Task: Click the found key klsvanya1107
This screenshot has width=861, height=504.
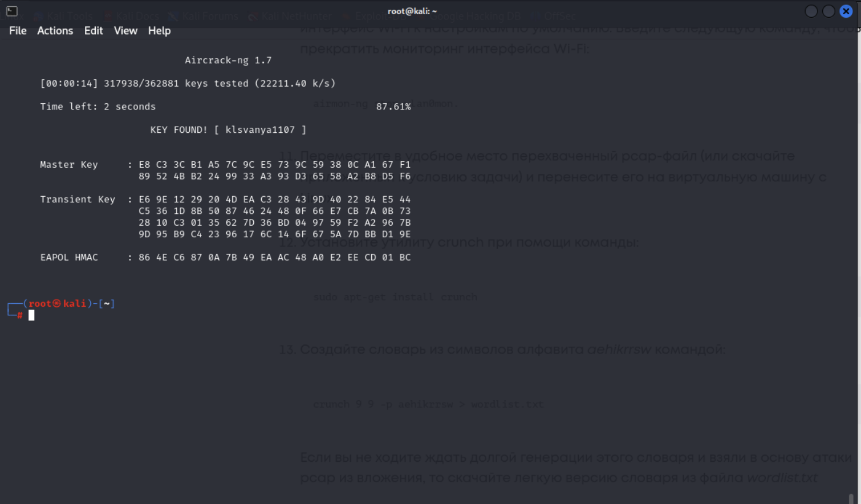Action: (x=260, y=130)
